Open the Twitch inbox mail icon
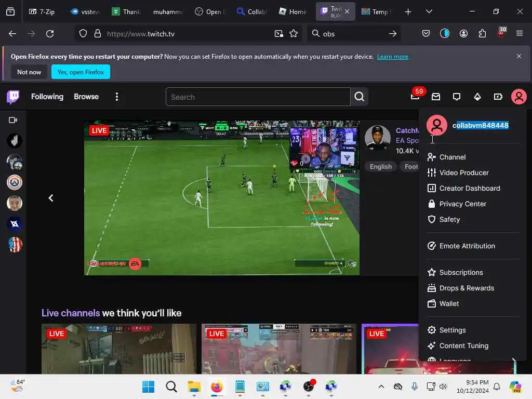This screenshot has height=399, width=532. [x=436, y=97]
